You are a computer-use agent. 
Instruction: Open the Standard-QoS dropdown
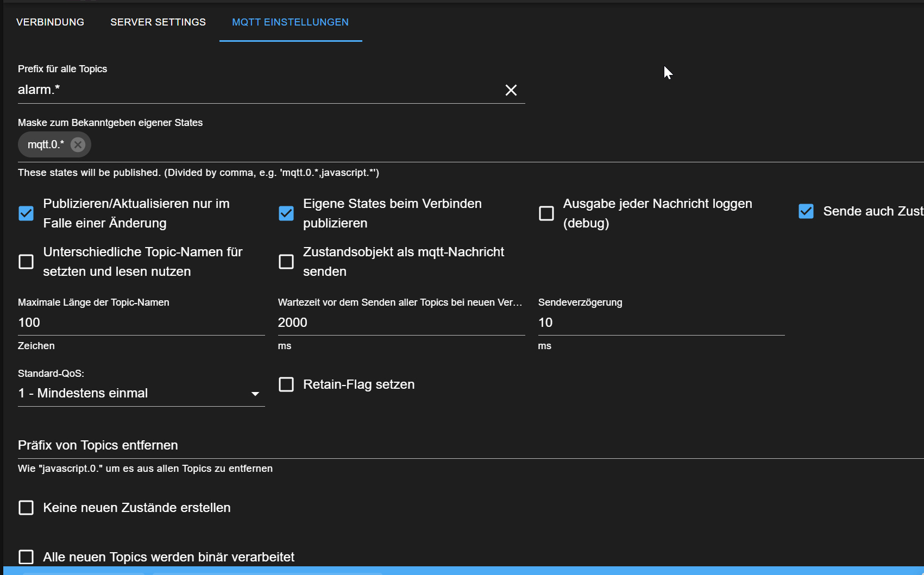pos(141,393)
